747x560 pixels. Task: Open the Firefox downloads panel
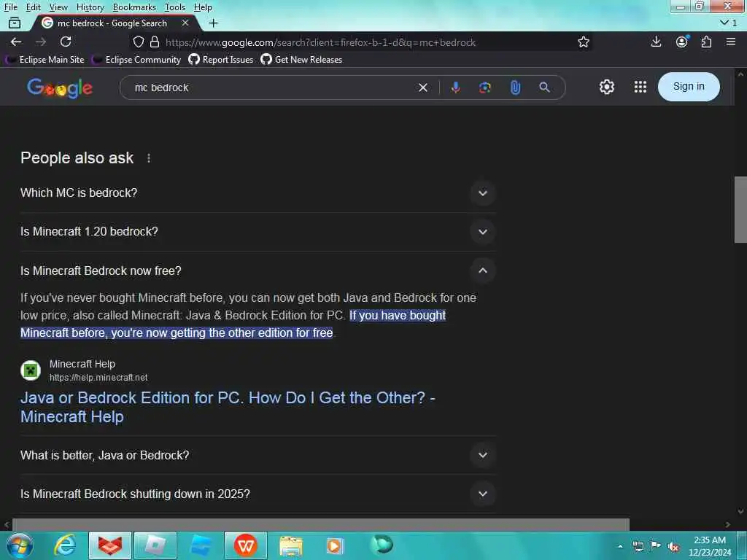tap(656, 42)
